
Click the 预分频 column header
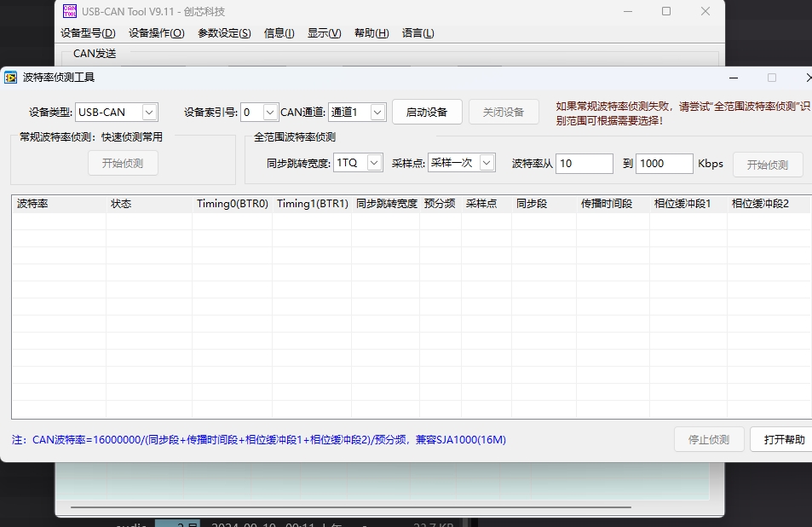pos(441,204)
